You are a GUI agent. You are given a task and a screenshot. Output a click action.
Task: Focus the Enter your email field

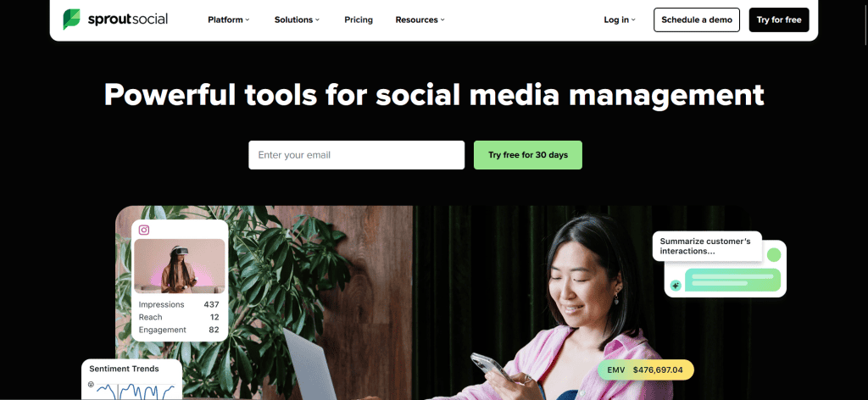coord(357,155)
